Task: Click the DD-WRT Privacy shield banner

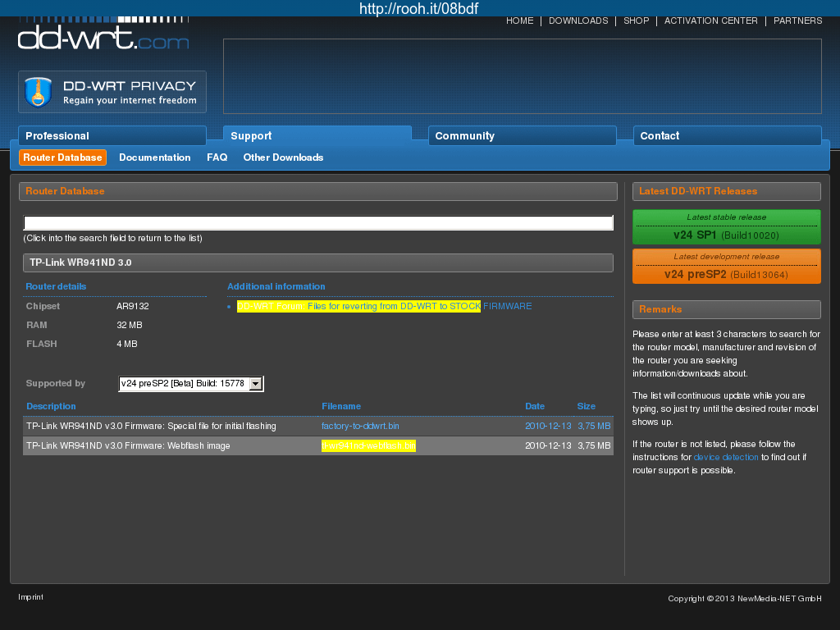Action: tap(112, 92)
